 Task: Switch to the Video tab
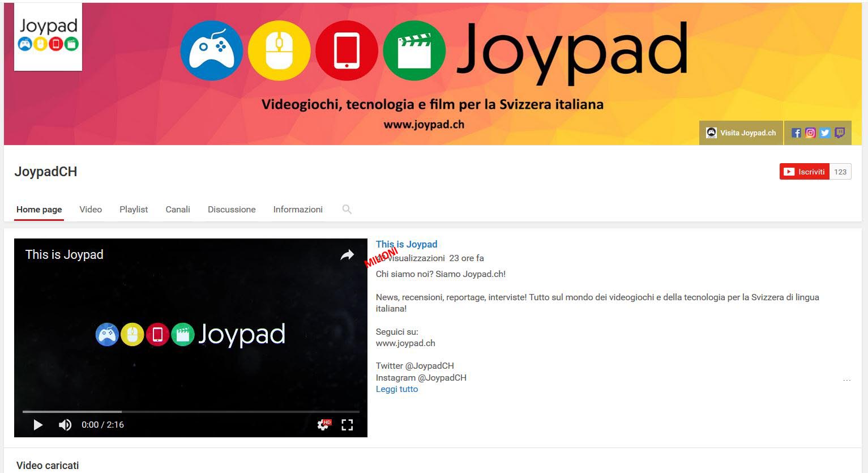coord(91,210)
